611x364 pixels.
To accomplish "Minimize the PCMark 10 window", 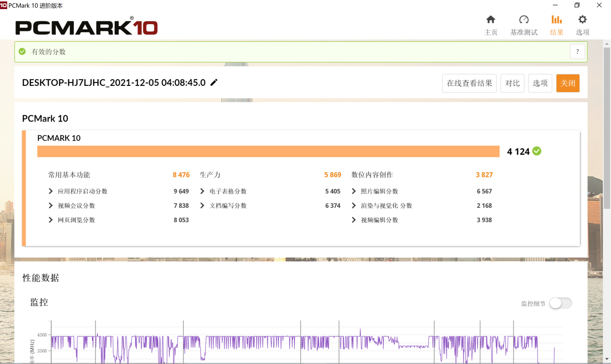I will [555, 5].
